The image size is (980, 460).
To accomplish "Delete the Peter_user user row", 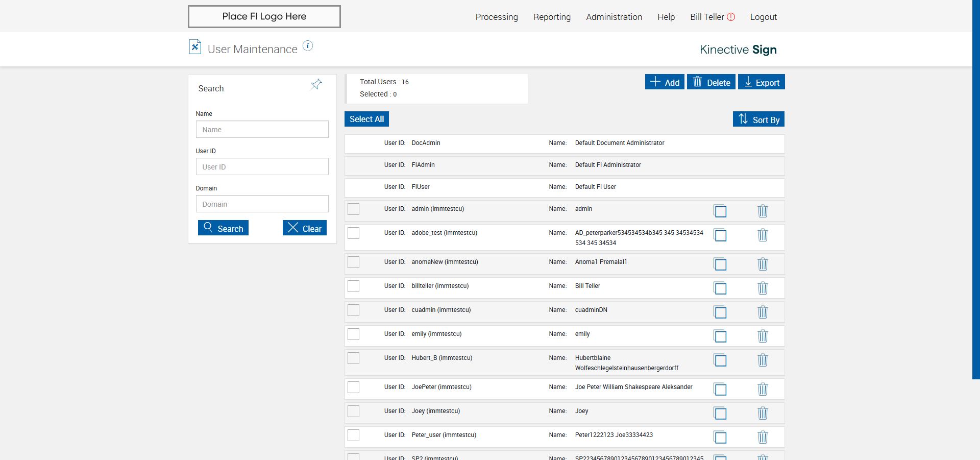I will [763, 437].
